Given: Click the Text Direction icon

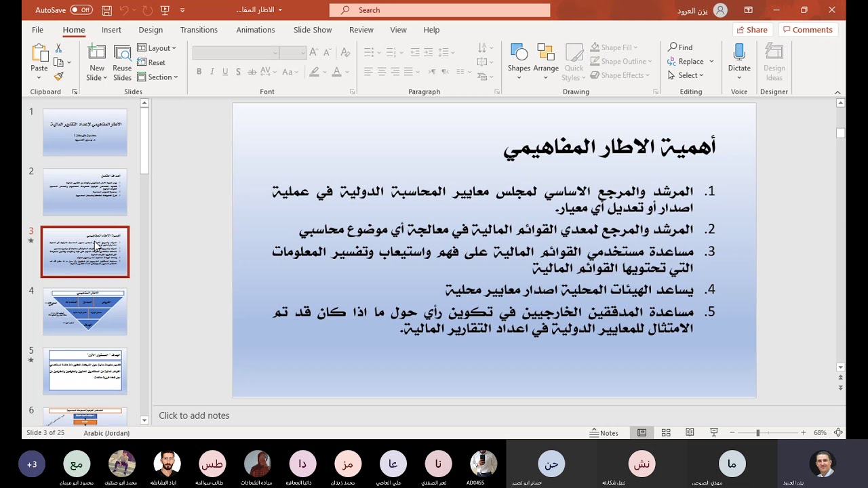Looking at the screenshot, I should [x=481, y=48].
